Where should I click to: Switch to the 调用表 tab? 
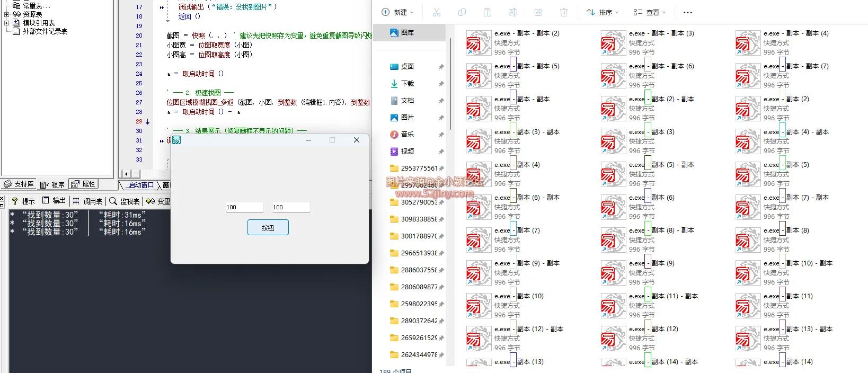88,201
